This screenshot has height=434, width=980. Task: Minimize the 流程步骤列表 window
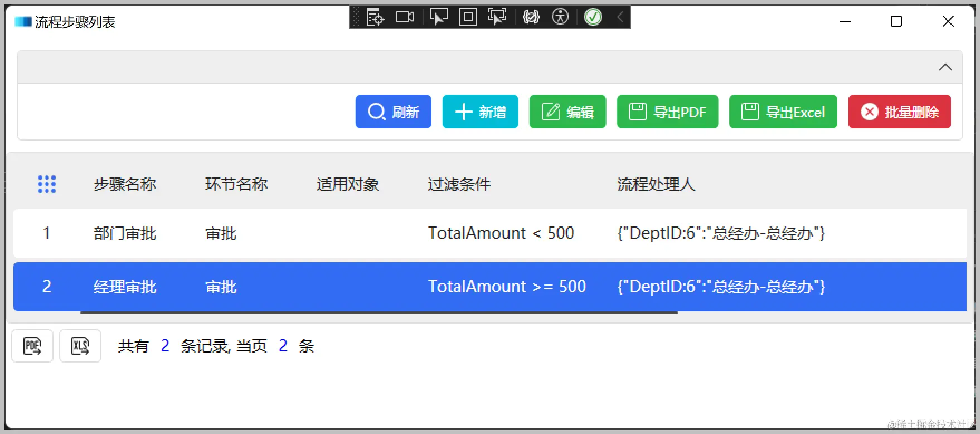click(x=846, y=21)
